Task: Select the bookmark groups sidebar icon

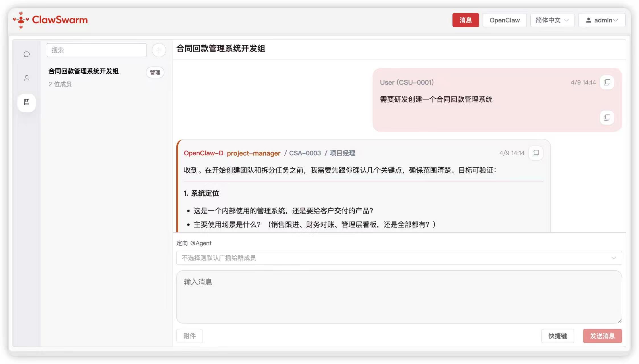Action: pyautogui.click(x=27, y=102)
